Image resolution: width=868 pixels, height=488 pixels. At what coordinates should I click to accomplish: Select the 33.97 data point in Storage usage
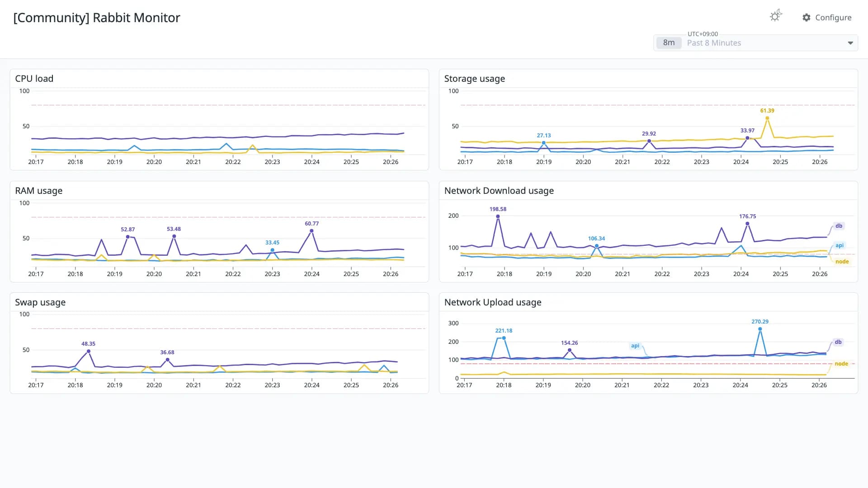tap(747, 138)
